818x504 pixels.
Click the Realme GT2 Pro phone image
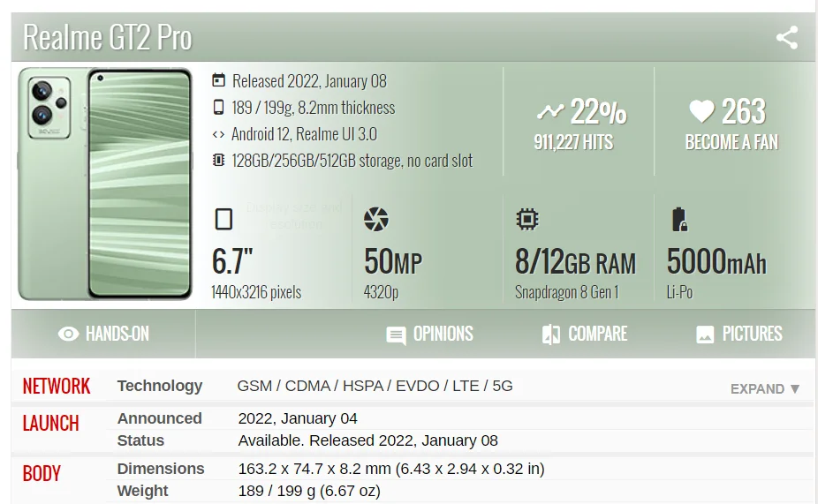click(x=105, y=184)
